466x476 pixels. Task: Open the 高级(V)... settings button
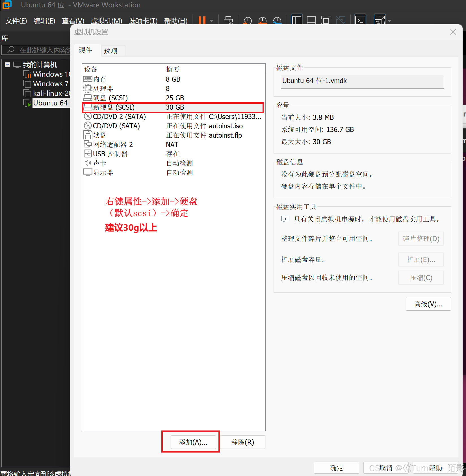click(428, 304)
